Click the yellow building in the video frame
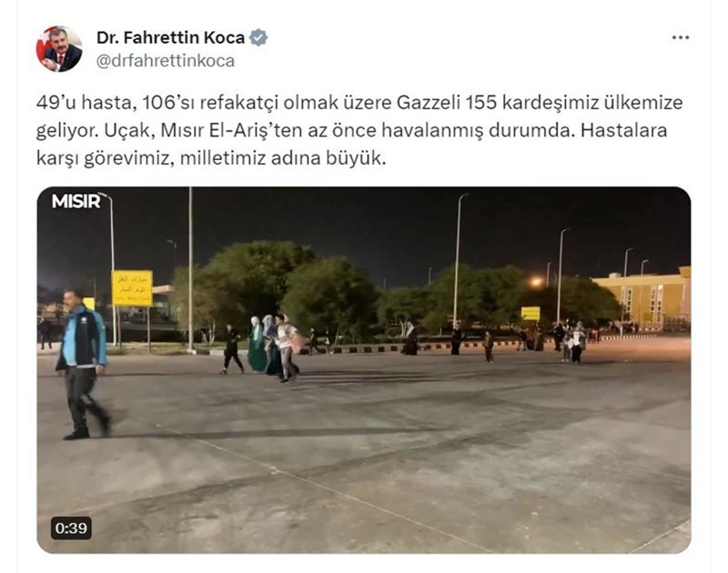Image resolution: width=728 pixels, height=573 pixels. coord(642,297)
